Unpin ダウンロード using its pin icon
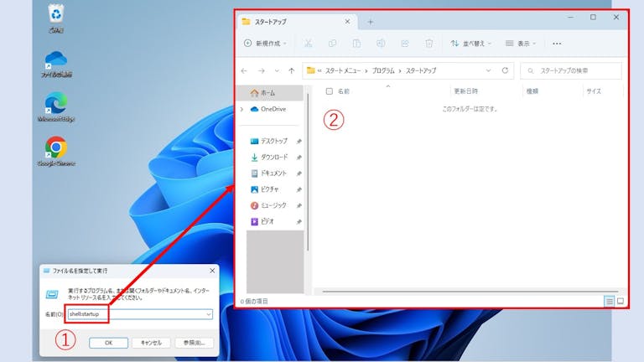 point(299,158)
